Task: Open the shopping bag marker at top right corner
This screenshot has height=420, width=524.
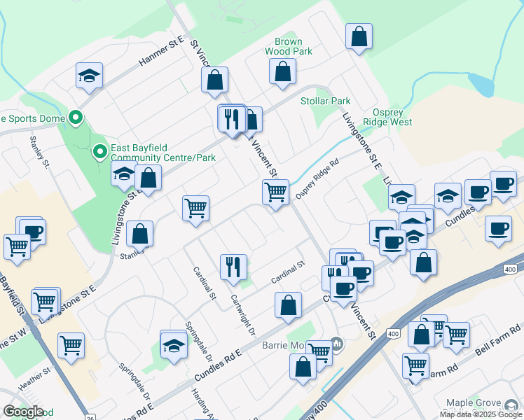Action: point(359,36)
